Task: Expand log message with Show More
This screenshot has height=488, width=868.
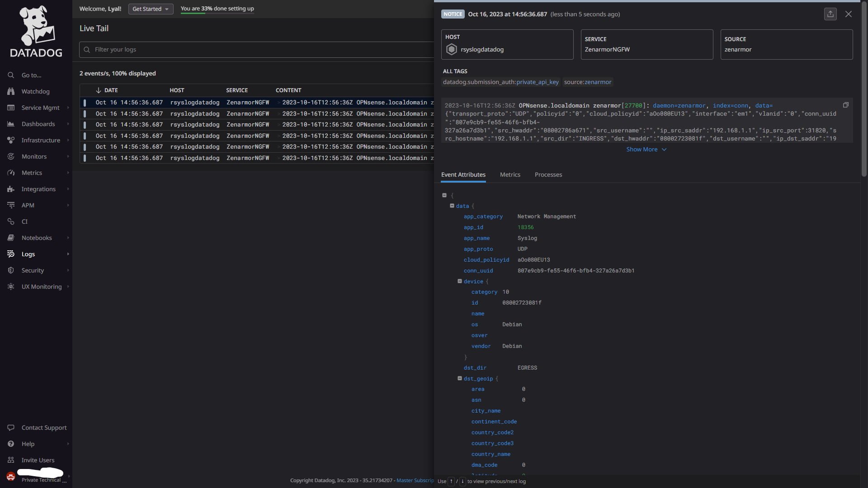Action: click(x=646, y=149)
